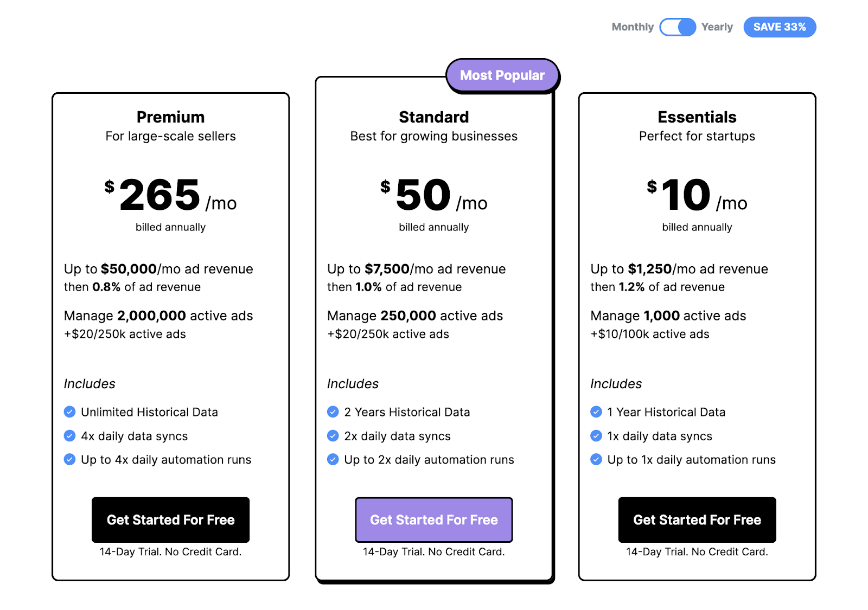Select the Monthly billing label
The width and height of the screenshot is (868, 610).
point(633,27)
